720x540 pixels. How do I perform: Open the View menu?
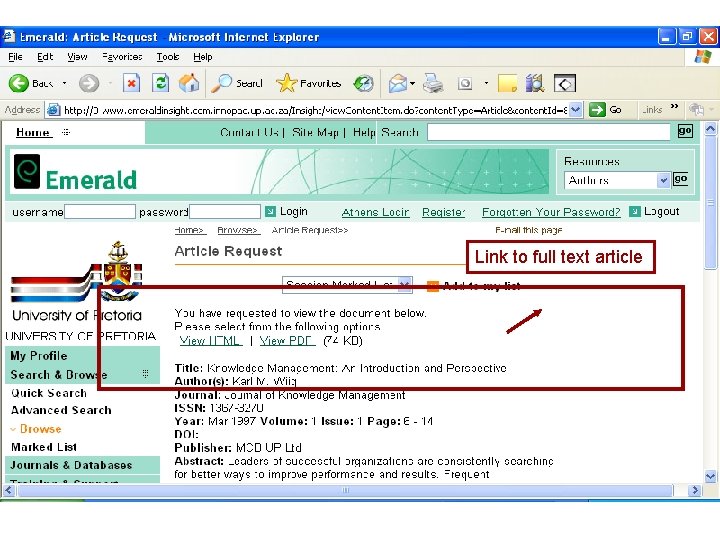(77, 56)
